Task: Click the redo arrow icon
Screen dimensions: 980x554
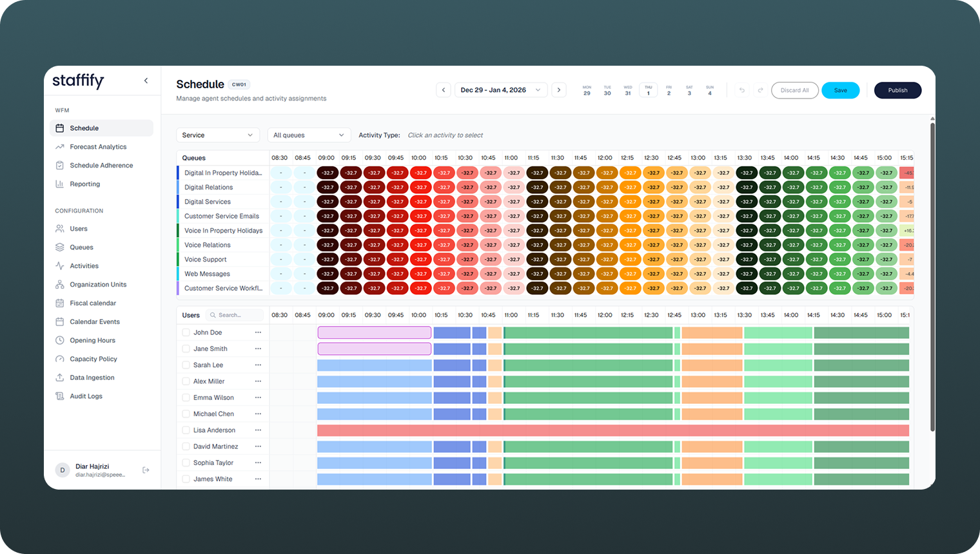Action: pyautogui.click(x=760, y=90)
